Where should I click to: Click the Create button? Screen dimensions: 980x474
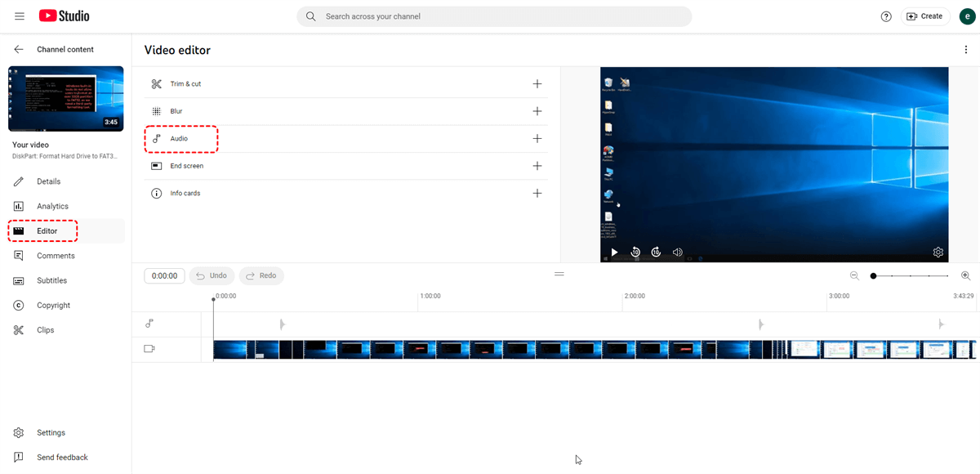click(924, 16)
